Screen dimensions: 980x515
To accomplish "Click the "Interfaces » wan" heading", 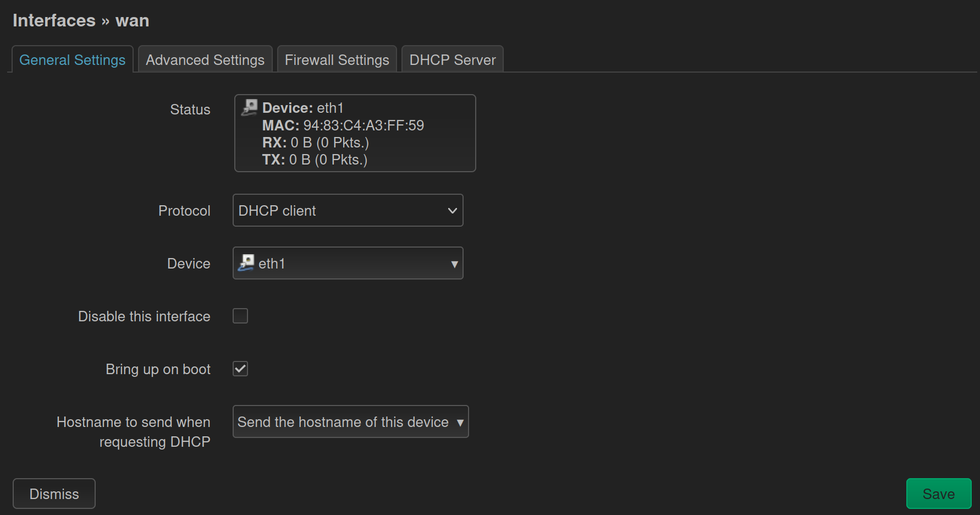I will [x=81, y=21].
